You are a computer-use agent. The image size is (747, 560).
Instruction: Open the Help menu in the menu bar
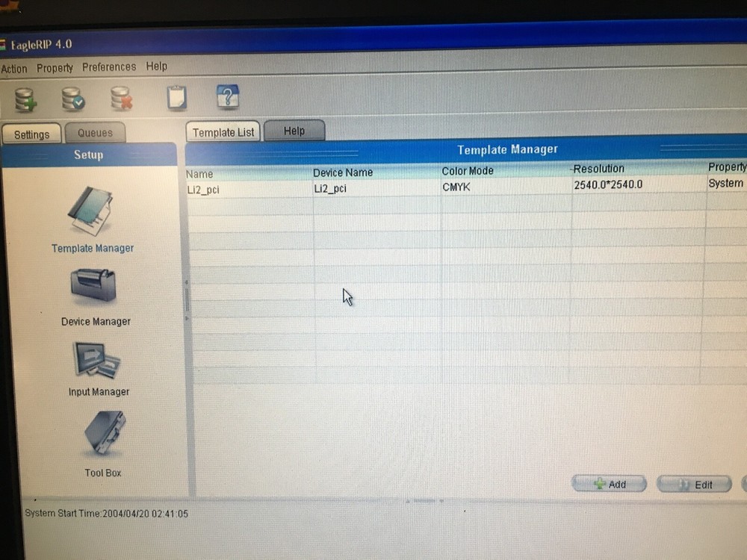156,66
